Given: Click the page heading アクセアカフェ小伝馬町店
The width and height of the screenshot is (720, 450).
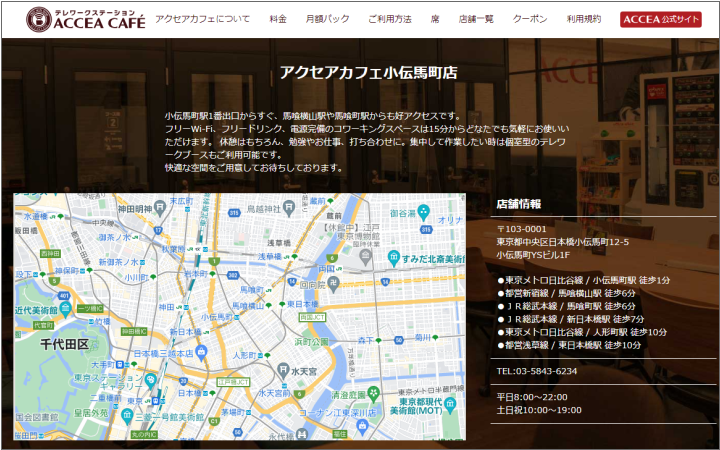Looking at the screenshot, I should [369, 73].
